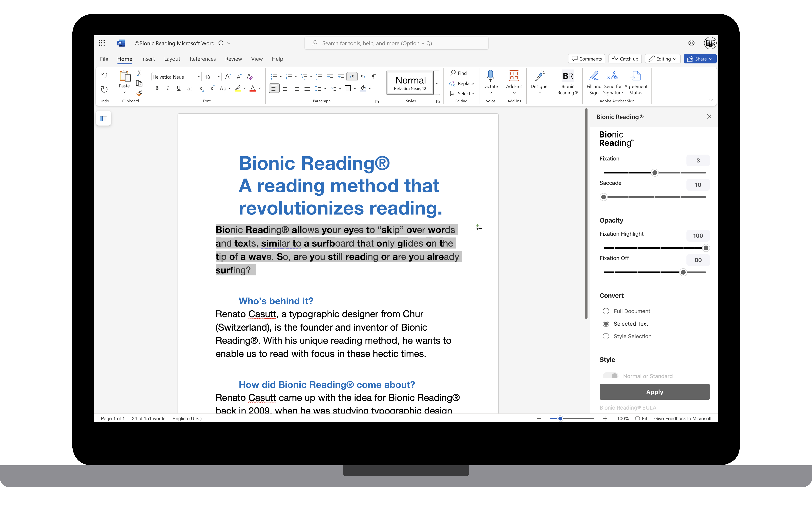This screenshot has height=508, width=812.
Task: Click the Grow Font icon
Action: tap(228, 77)
